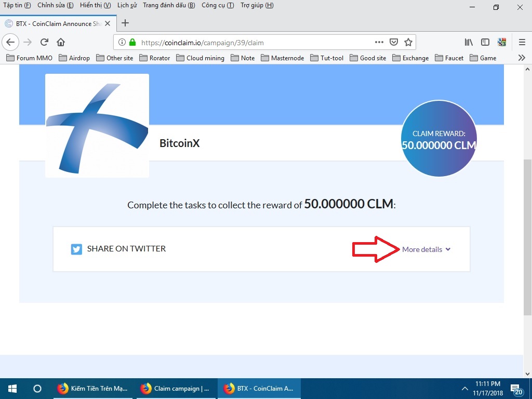Open Forum MMO bookmark folder

point(30,58)
